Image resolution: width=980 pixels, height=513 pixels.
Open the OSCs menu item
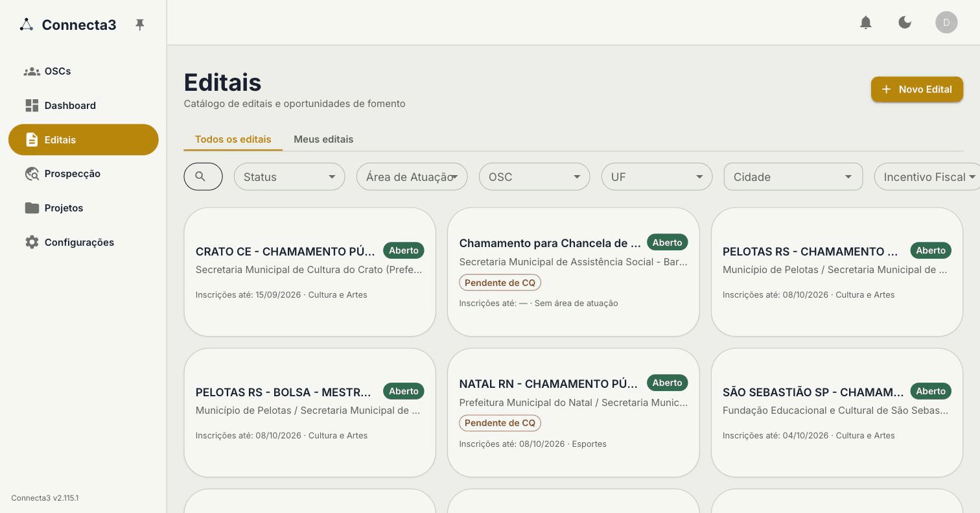point(84,71)
